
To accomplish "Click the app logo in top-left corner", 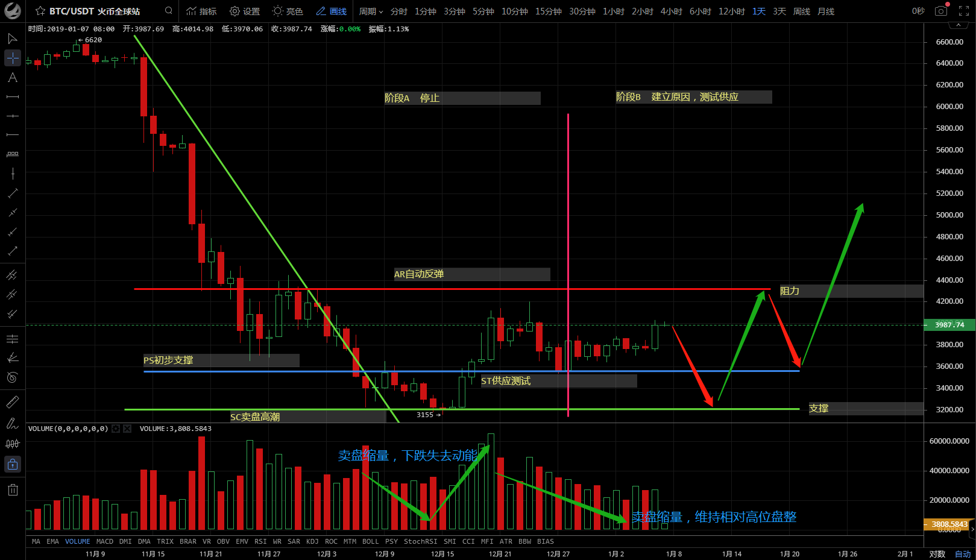I will (x=12, y=11).
